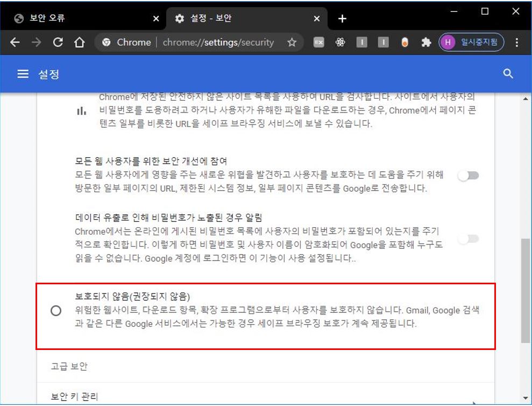Viewport: 532px width, 406px height.
Task: Click the first grey 'I' extension icon
Action: pos(361,42)
